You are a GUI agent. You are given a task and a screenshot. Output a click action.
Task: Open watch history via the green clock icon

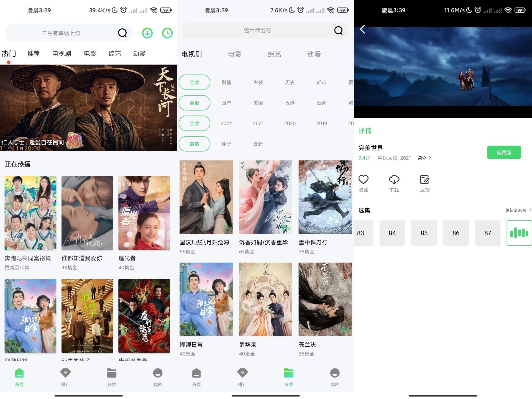(x=167, y=33)
